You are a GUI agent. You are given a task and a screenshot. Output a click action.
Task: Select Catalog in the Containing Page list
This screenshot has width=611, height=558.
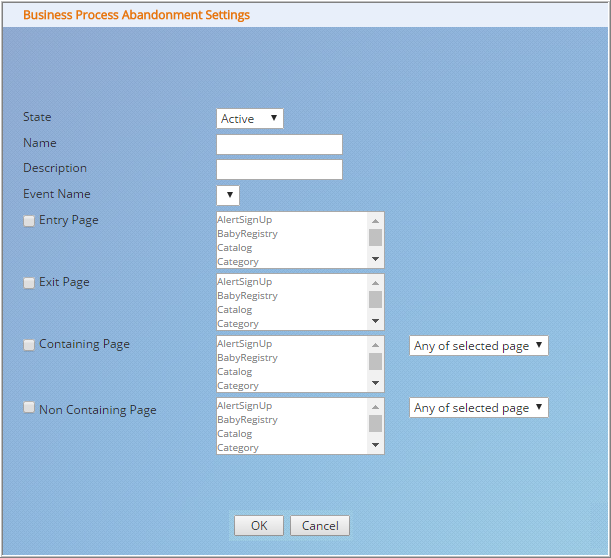tap(235, 372)
